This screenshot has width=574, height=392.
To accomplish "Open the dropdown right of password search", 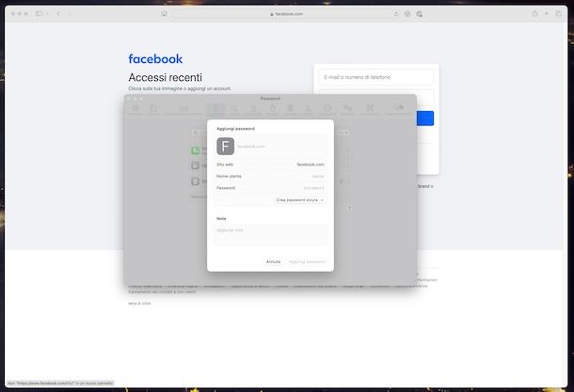I will pos(343,133).
